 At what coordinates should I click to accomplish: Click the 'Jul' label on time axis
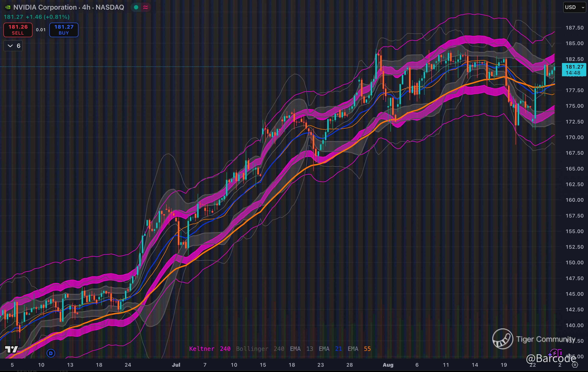pos(176,365)
